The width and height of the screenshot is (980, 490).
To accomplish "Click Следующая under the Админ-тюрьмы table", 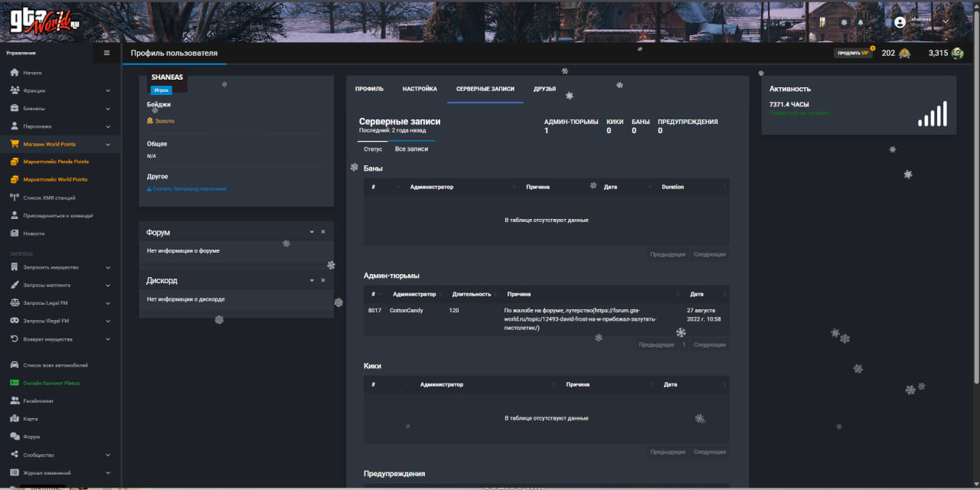I will pyautogui.click(x=710, y=345).
